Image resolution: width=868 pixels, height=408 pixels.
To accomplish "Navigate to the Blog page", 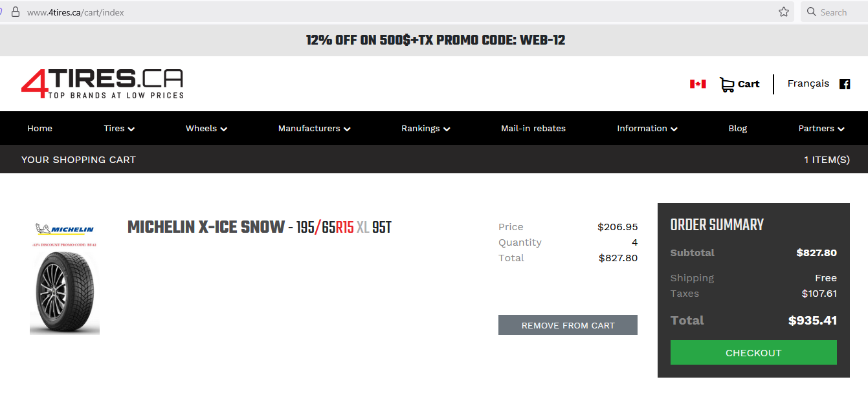I will point(737,128).
